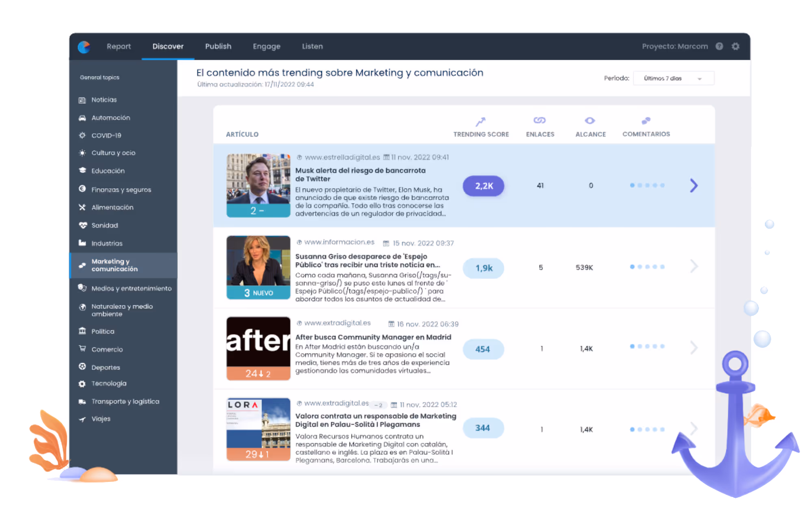This screenshot has height=523, width=812.
Task: Open Musk alerta del riesgo de bancarrota headline
Action: coord(360,175)
